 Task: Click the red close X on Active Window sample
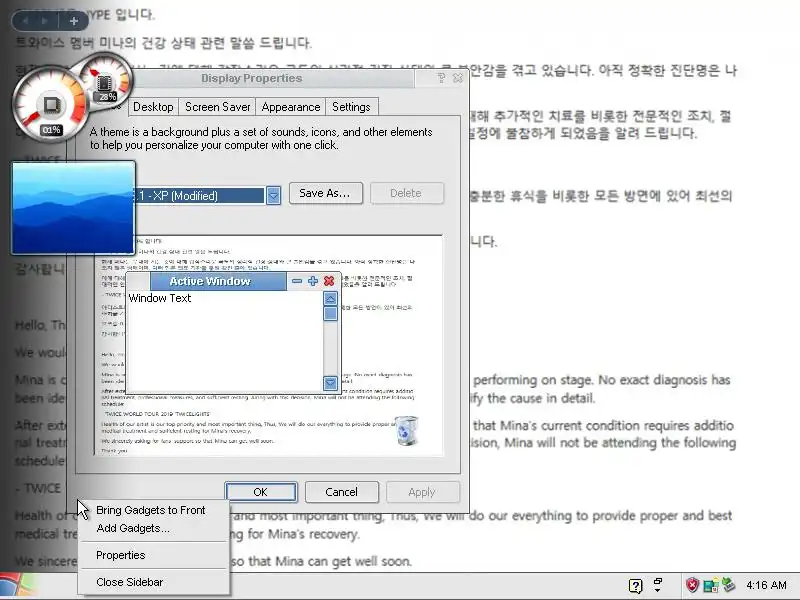pos(329,281)
